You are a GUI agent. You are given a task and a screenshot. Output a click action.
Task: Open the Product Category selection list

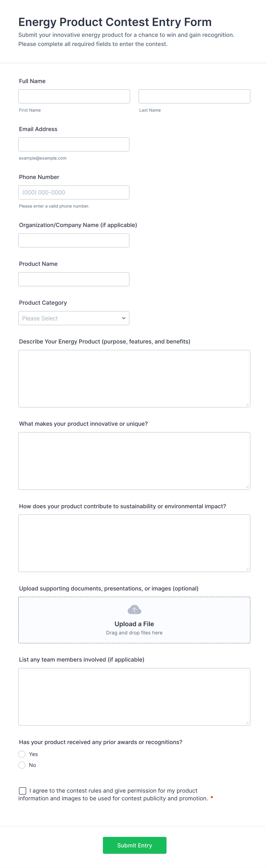pos(74,318)
